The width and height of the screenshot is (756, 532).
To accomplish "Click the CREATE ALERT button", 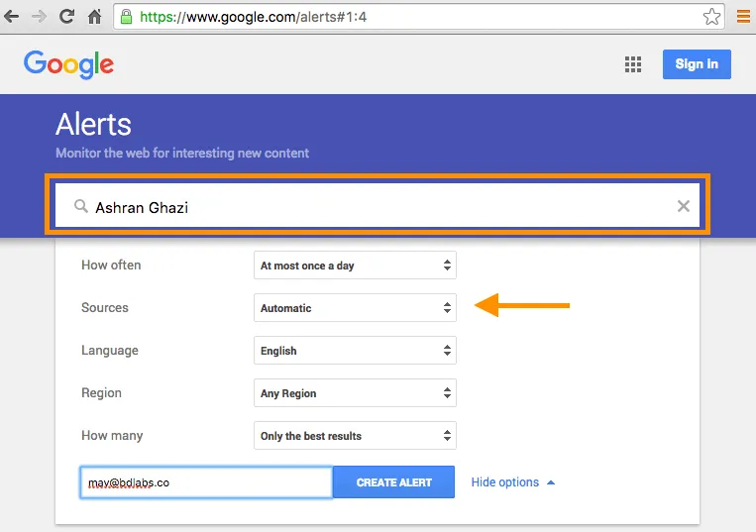I will click(x=393, y=481).
